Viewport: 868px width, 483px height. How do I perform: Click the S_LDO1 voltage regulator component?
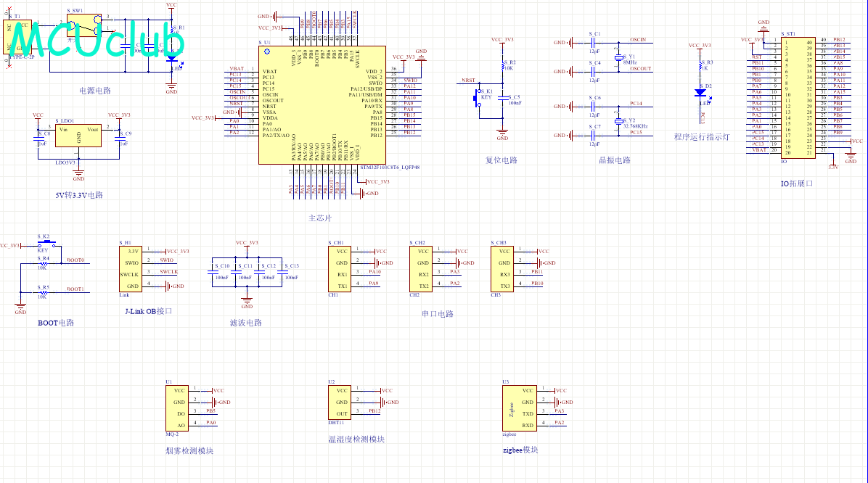[78, 136]
